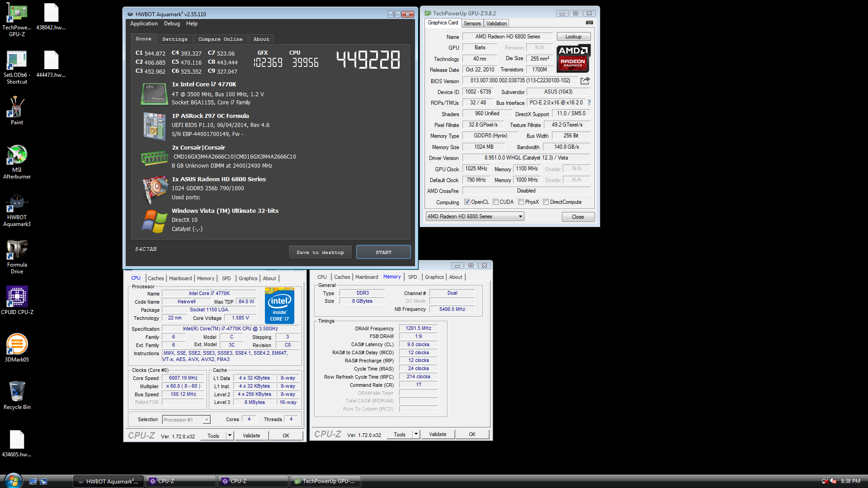
Task: Switch to About tab in Aquamark
Action: 261,39
